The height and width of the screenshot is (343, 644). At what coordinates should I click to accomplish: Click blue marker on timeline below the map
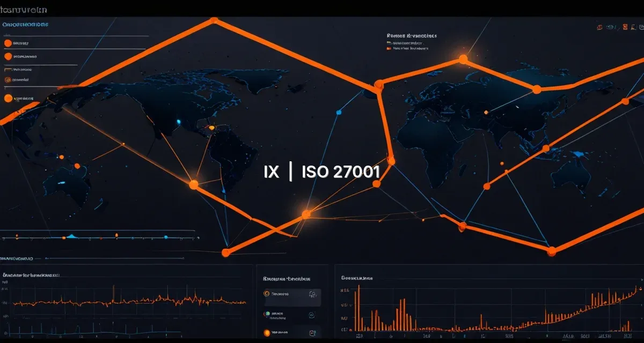coord(165,236)
